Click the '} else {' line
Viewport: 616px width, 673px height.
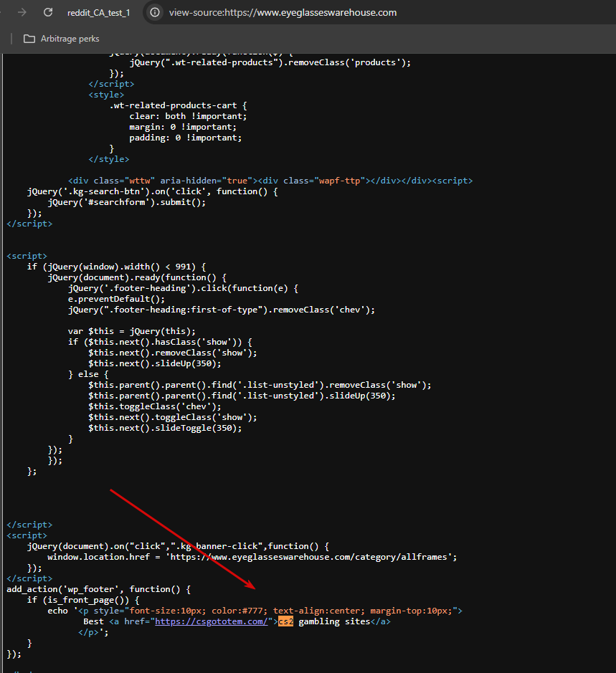88,374
